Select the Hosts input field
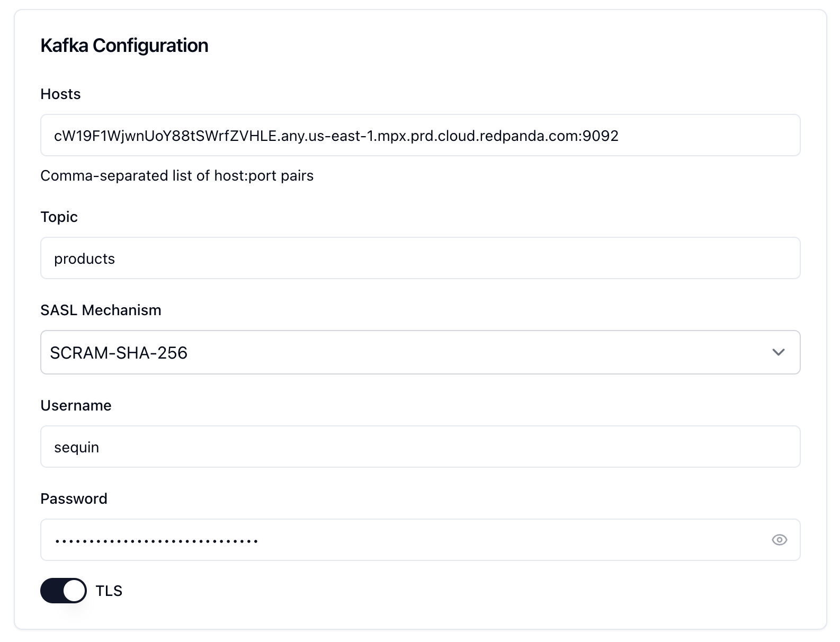This screenshot has height=642, width=840. coord(420,135)
